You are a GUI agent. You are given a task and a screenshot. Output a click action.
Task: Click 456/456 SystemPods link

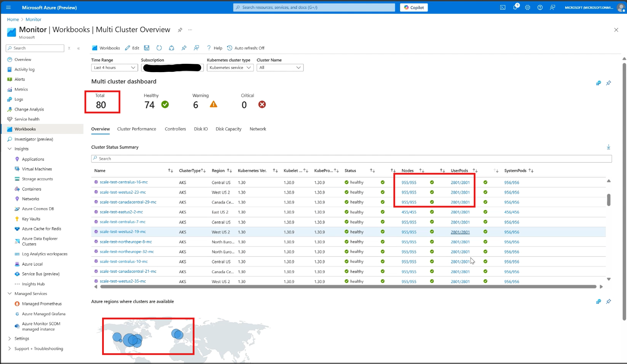512,212
